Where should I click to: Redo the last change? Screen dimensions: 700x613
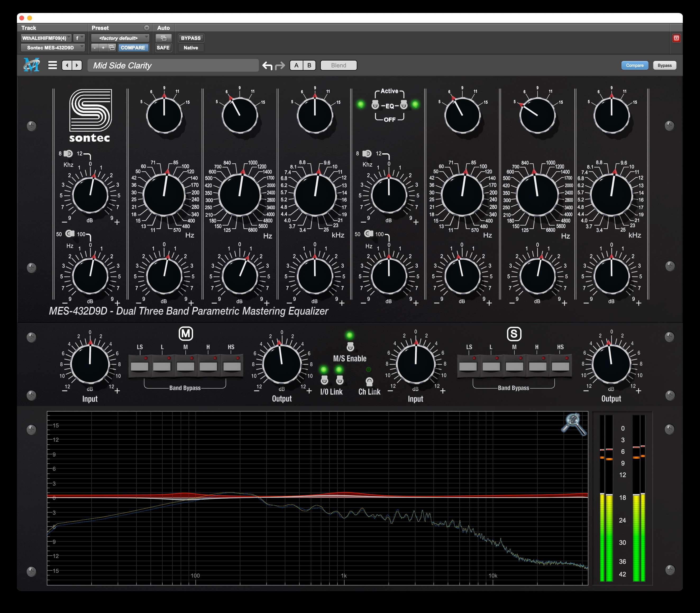[x=280, y=65]
